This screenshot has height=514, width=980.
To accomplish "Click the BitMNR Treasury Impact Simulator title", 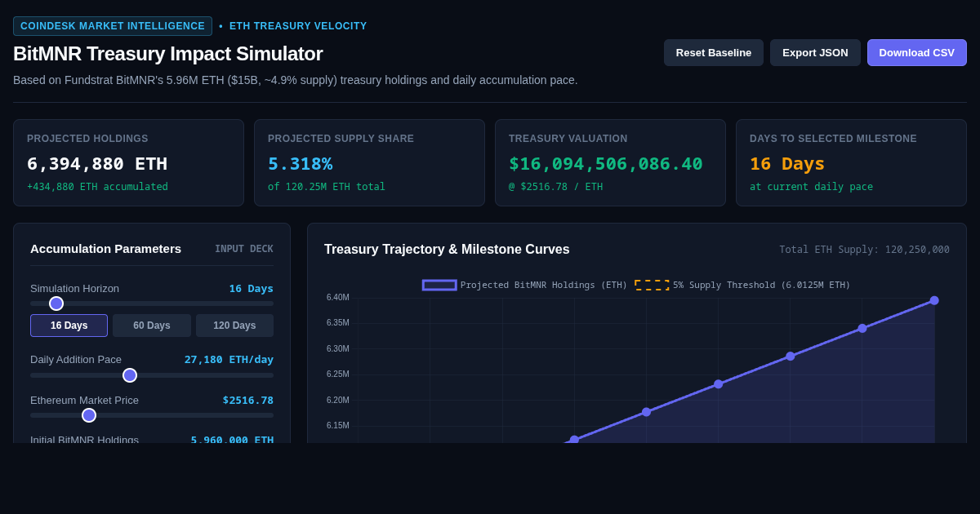I will pyautogui.click(x=168, y=54).
